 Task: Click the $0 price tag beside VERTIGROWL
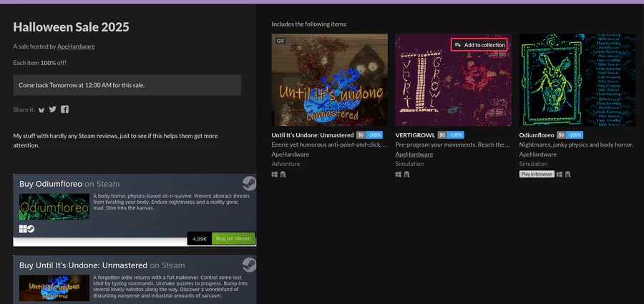[442, 135]
